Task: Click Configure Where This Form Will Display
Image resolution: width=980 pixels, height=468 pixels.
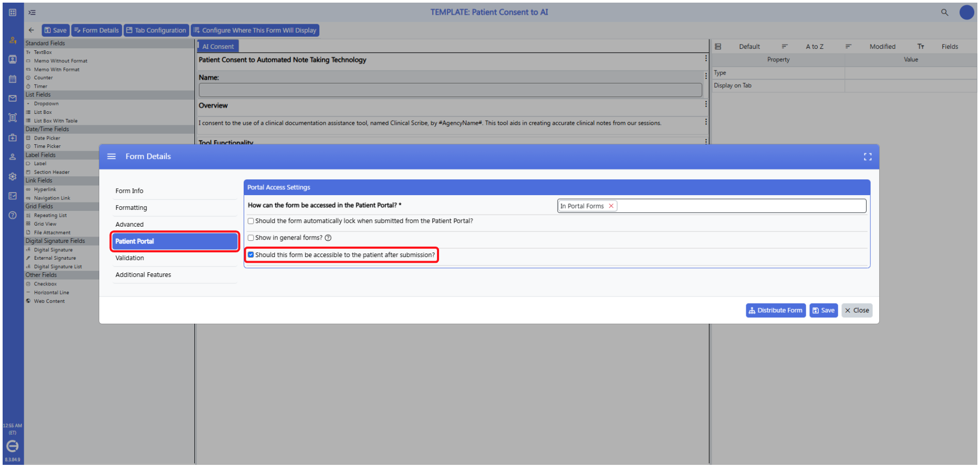Action: click(x=255, y=30)
